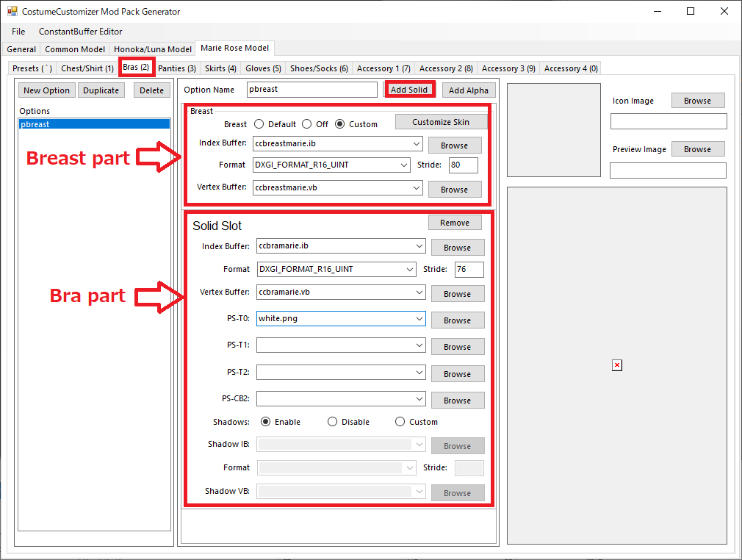Screen dimensions: 742x560
Task: Select the Default breast radio button
Action: click(x=259, y=124)
